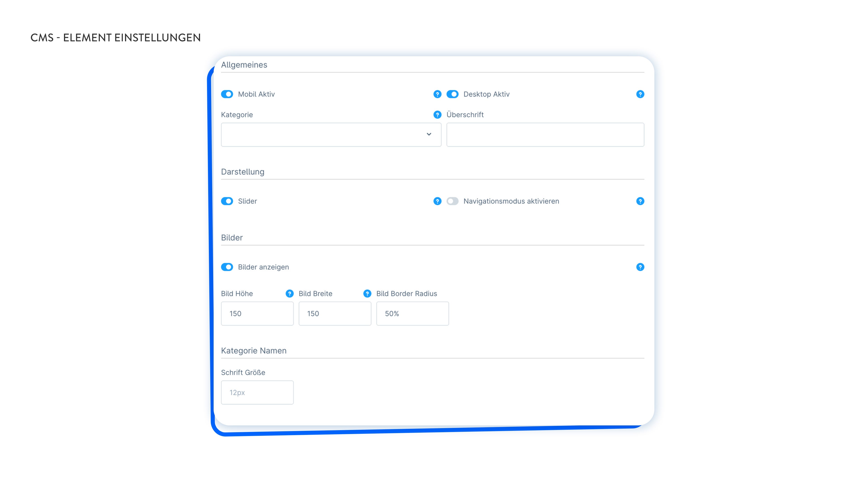Open help icon next to Bild Höhe
The width and height of the screenshot is (868, 488).
[x=289, y=294]
